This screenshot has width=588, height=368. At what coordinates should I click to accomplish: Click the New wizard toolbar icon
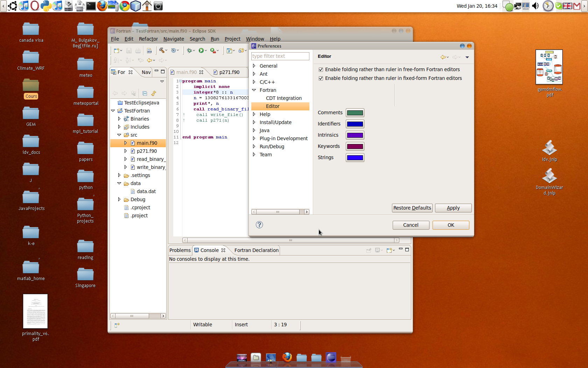(x=117, y=50)
